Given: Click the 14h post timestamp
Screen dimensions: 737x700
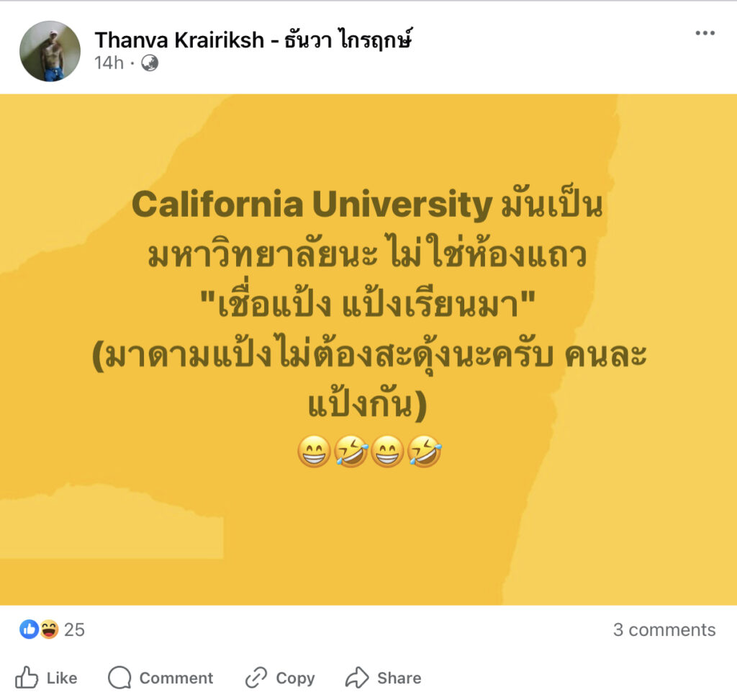Looking at the screenshot, I should pos(109,63).
